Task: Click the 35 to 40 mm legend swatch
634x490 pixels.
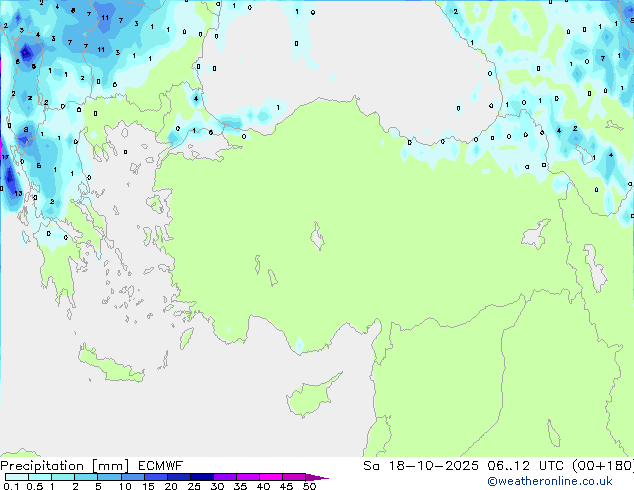Action: click(x=247, y=477)
